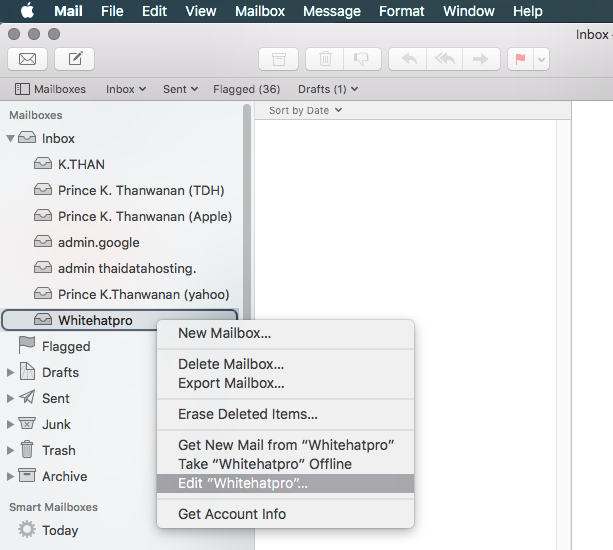613x550 pixels.
Task: Click the Reply All double-arrow button
Action: (445, 59)
